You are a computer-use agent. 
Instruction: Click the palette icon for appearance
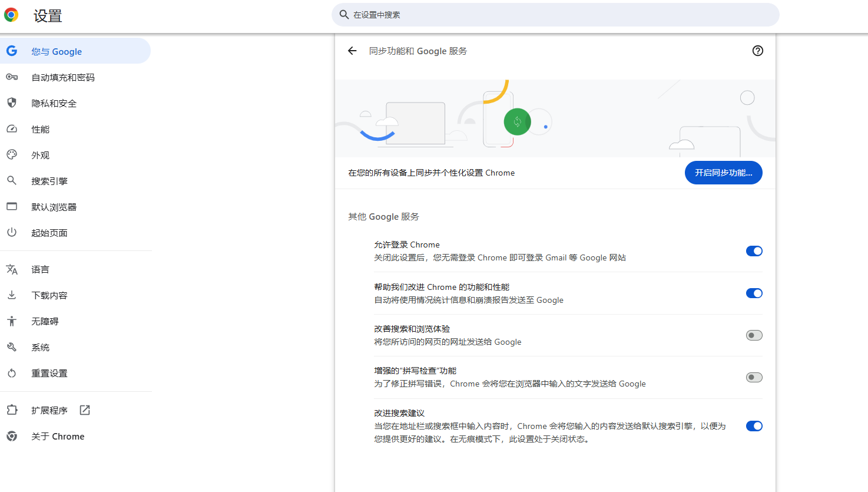[12, 155]
